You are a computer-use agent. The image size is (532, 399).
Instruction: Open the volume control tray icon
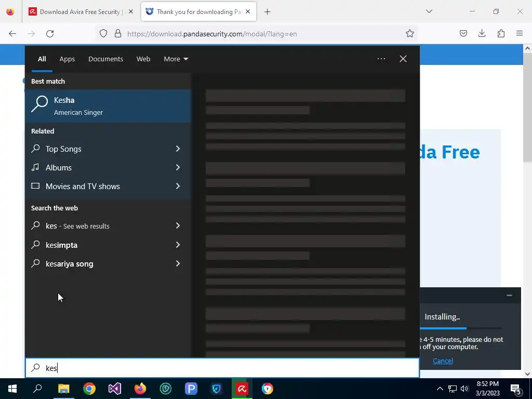464,389
